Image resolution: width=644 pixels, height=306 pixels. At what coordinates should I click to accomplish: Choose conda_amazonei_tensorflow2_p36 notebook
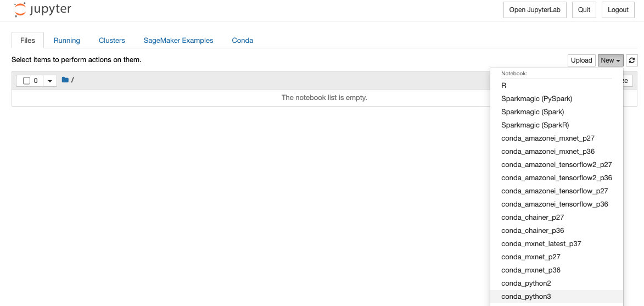(557, 178)
